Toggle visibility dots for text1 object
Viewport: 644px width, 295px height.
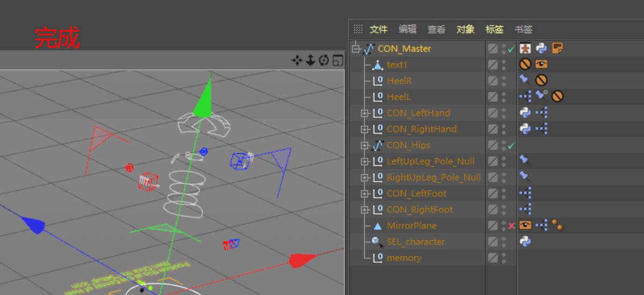(x=503, y=65)
